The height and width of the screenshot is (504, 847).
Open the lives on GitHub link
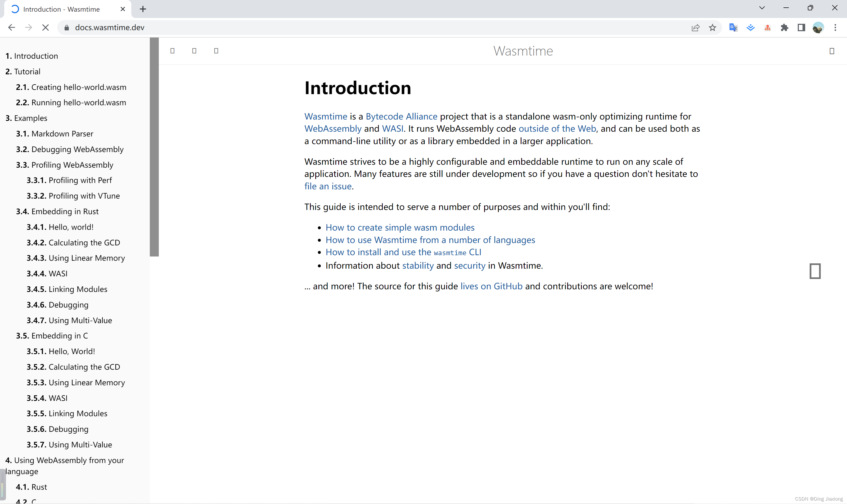click(x=491, y=286)
